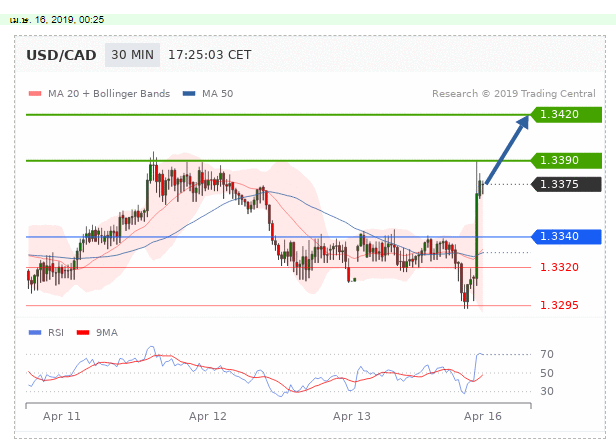
Task: Click the Apr 11 date label
Action: click(x=62, y=416)
